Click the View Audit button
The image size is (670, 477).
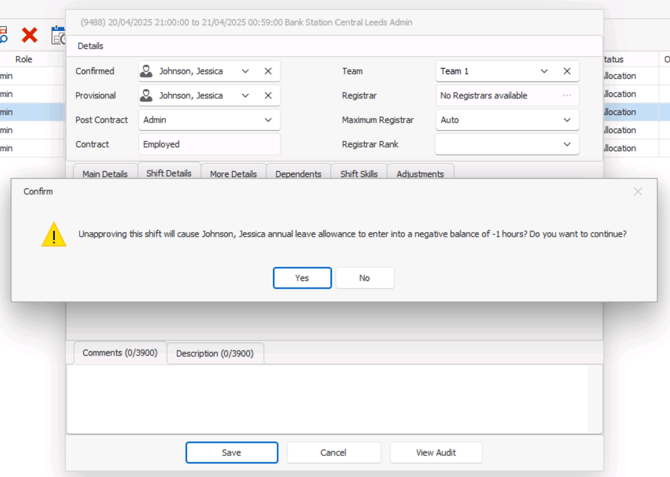click(436, 452)
